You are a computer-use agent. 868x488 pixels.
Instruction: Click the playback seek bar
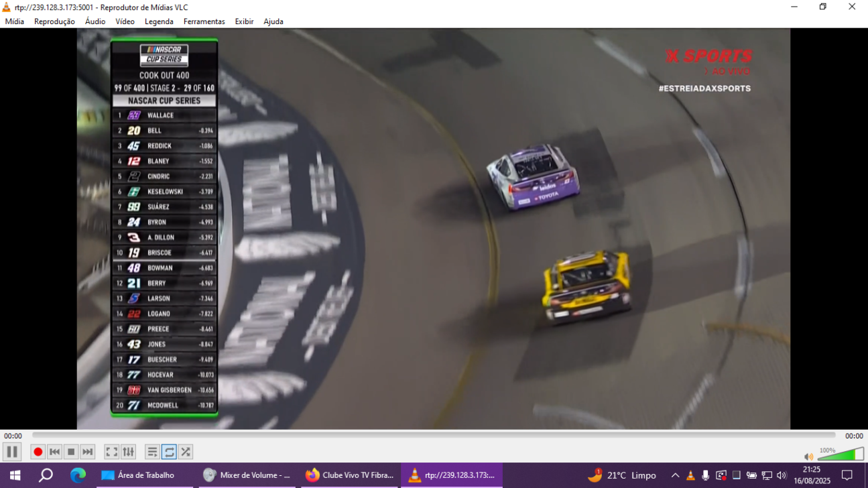tap(434, 436)
